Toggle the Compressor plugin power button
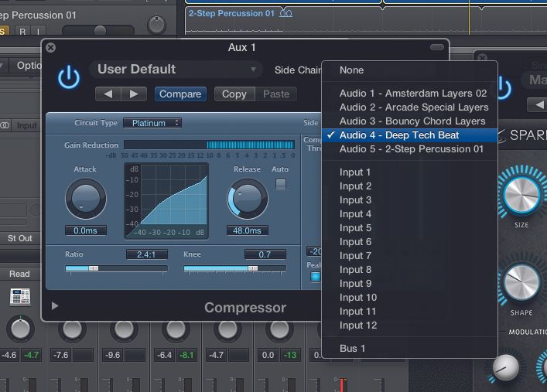Screen dimensions: 547x392 (x=69, y=77)
